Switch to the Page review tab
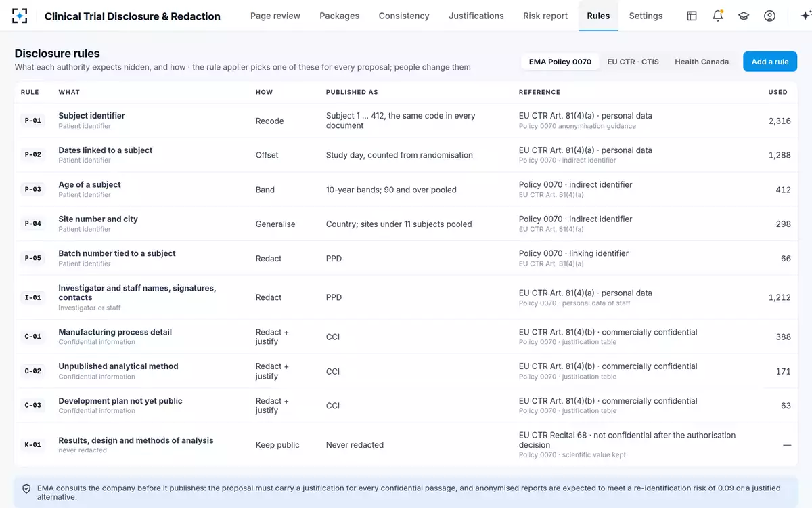Screen dimensions: 812x508 pyautogui.click(x=275, y=16)
